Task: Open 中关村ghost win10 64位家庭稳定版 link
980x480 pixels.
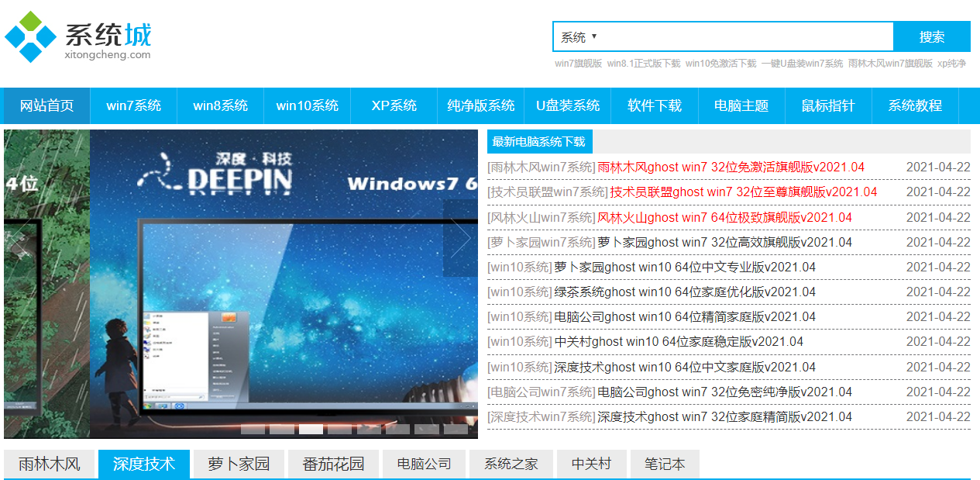Action: tap(679, 341)
